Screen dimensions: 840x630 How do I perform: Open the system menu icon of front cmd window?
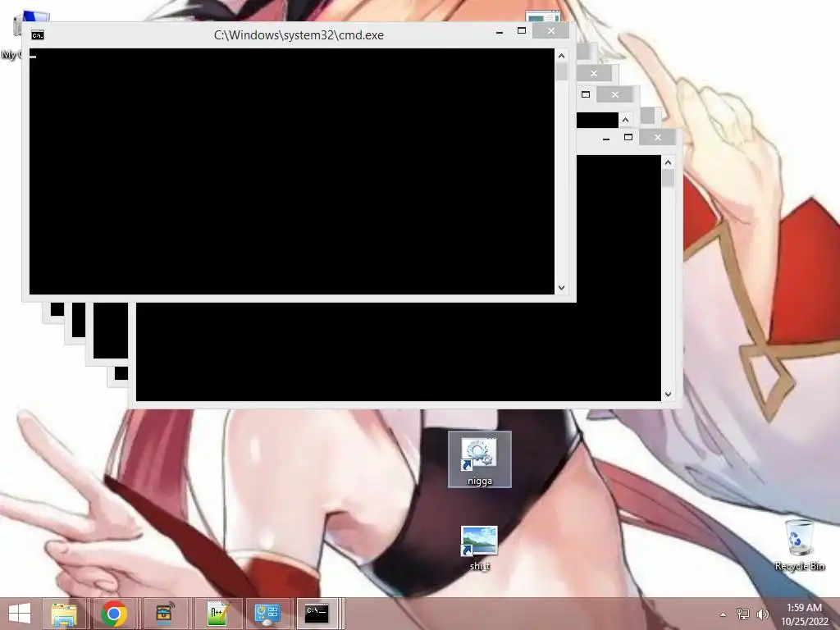pos(38,35)
